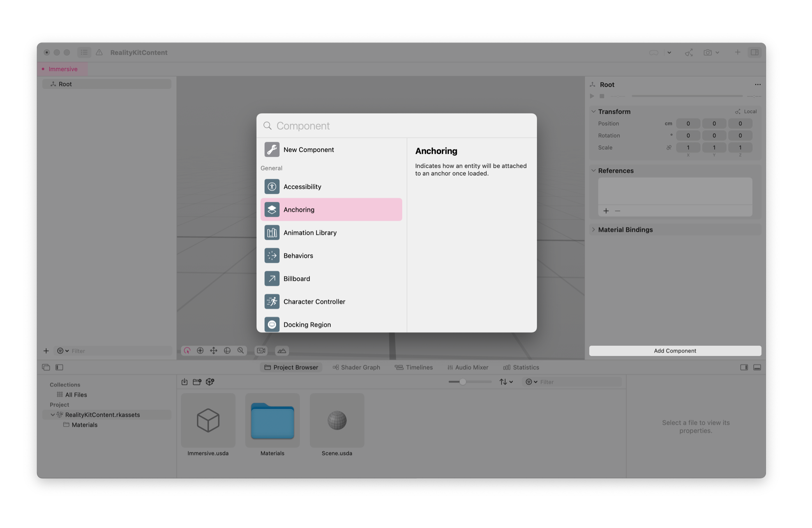Switch to the Shader Graph tab
This screenshot has height=528, width=812.
click(x=356, y=367)
